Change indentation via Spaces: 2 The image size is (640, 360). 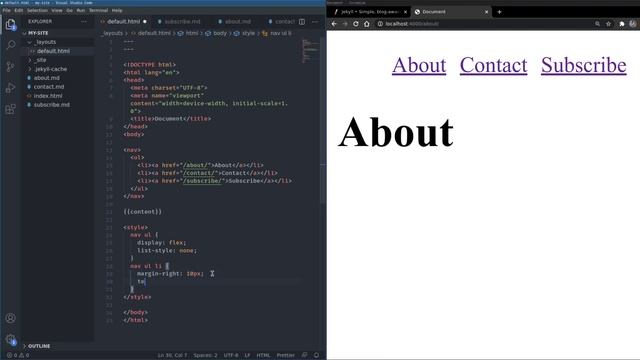pos(205,355)
